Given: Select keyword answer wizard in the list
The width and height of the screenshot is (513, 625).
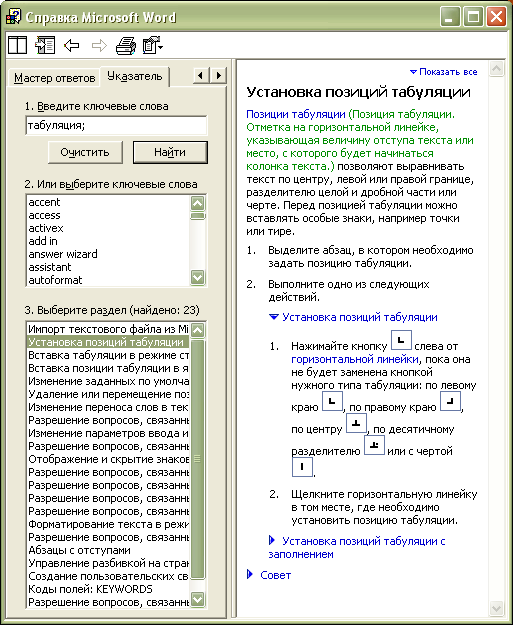Looking at the screenshot, I should click(108, 254).
